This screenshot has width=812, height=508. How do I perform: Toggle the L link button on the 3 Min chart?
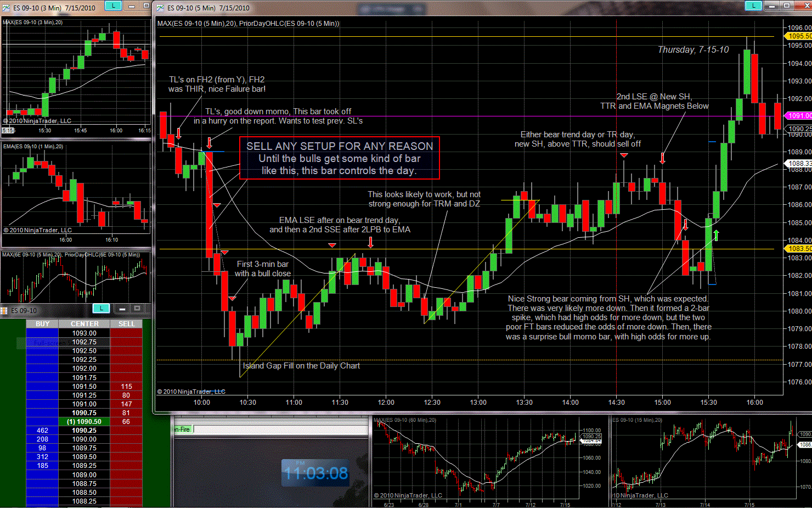click(113, 6)
